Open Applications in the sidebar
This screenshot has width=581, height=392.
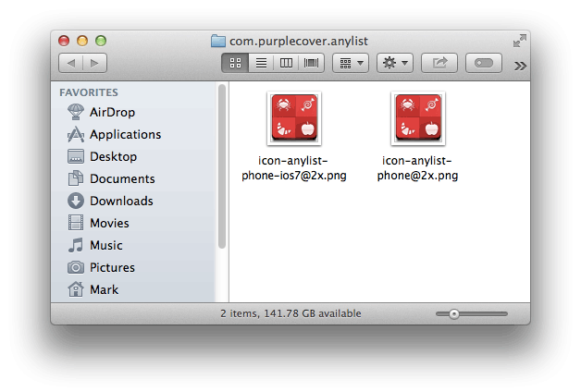[125, 134]
